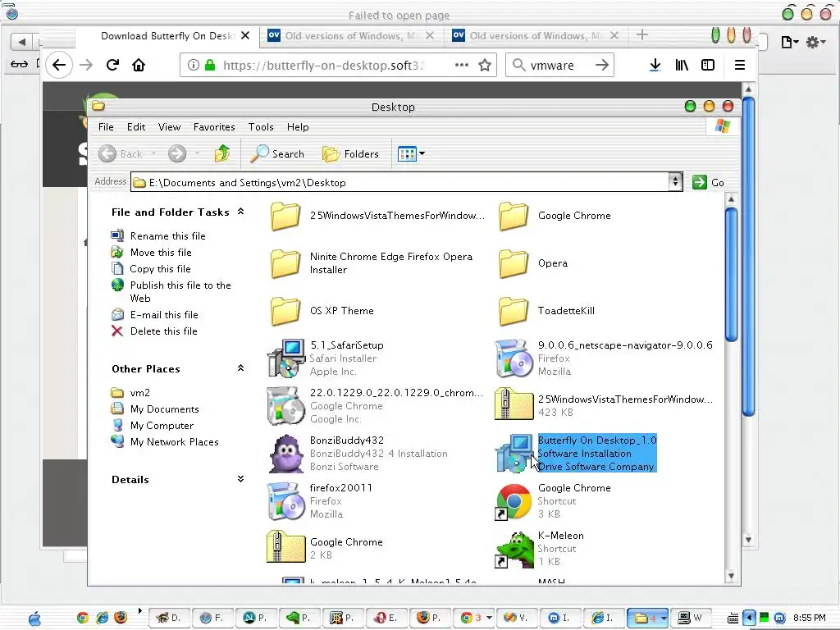Select the Google Chrome 2 KB zip file
Viewport: 840px width, 630px height.
click(286, 547)
